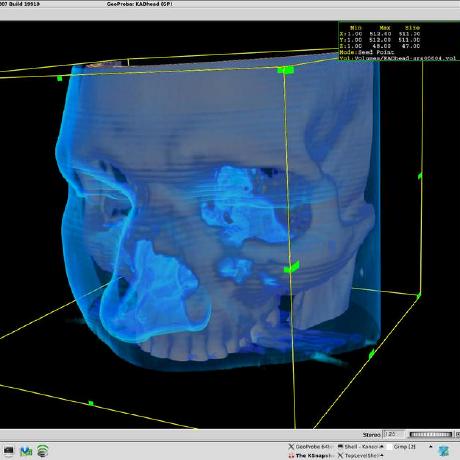Select the green handle at top-left box edge
460x460 pixels.
(x=60, y=78)
